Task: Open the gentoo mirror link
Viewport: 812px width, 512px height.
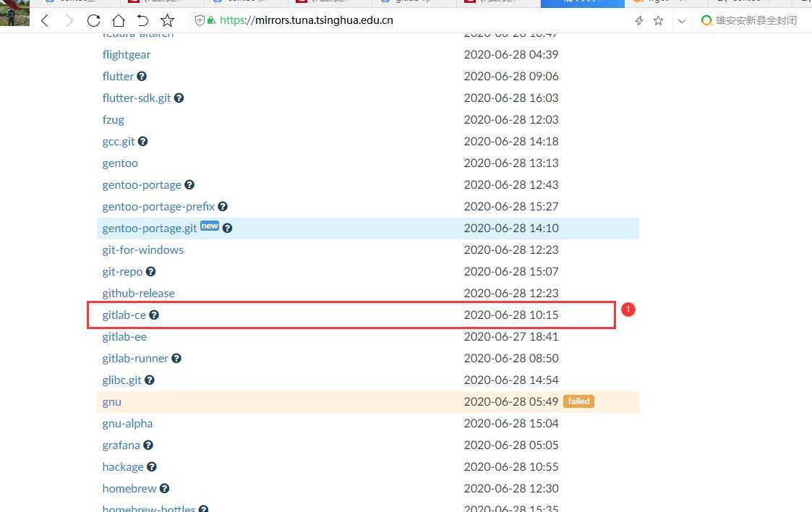Action: (120, 163)
